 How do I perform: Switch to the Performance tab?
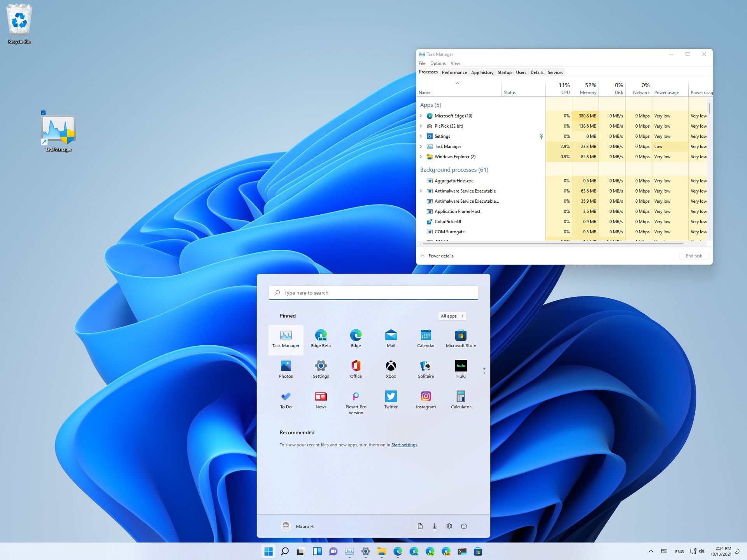pos(454,72)
